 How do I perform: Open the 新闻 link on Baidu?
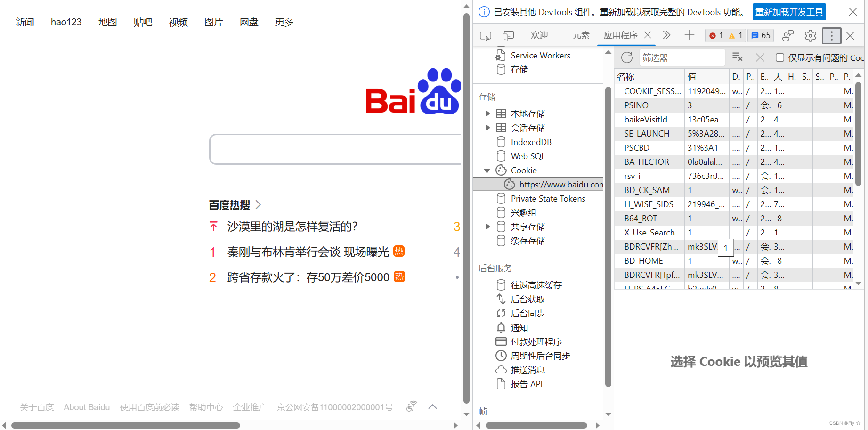click(24, 22)
